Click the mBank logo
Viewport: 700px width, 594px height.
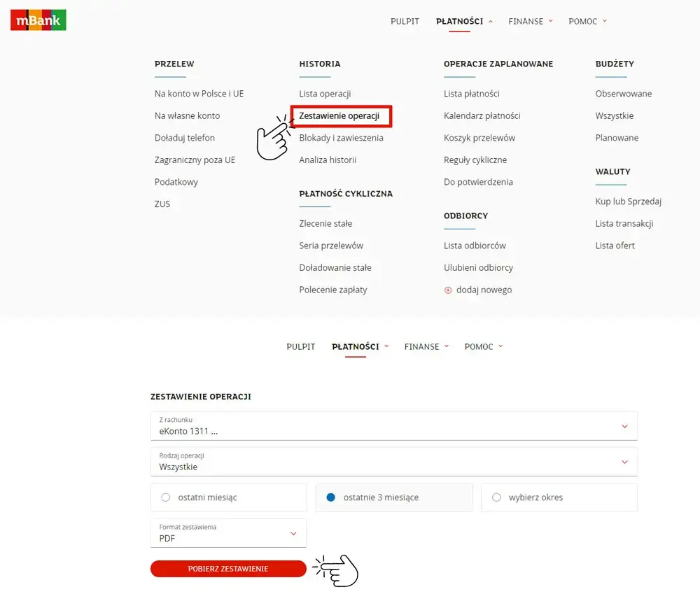click(38, 20)
